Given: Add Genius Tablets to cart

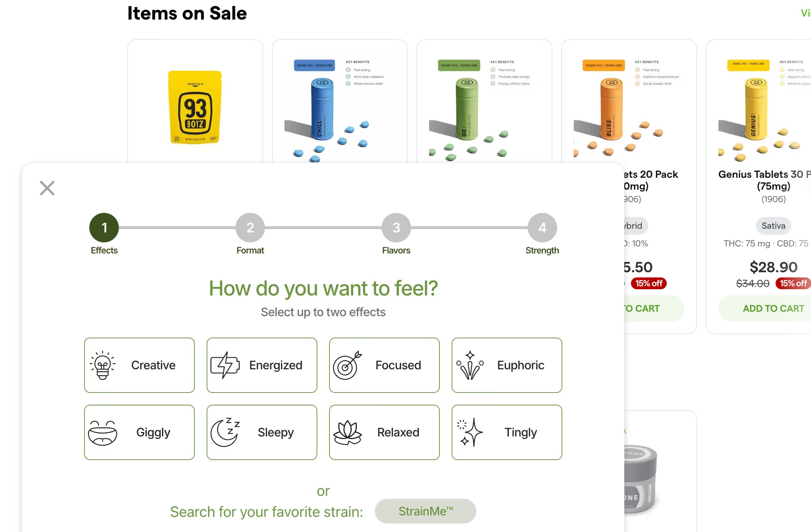Looking at the screenshot, I should pyautogui.click(x=773, y=308).
